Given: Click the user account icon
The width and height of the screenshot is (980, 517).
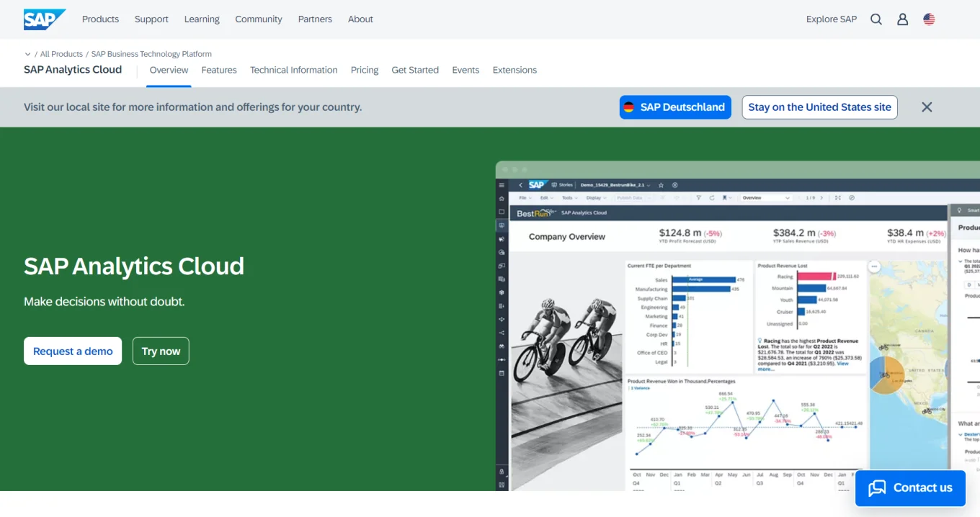Looking at the screenshot, I should pyautogui.click(x=902, y=19).
